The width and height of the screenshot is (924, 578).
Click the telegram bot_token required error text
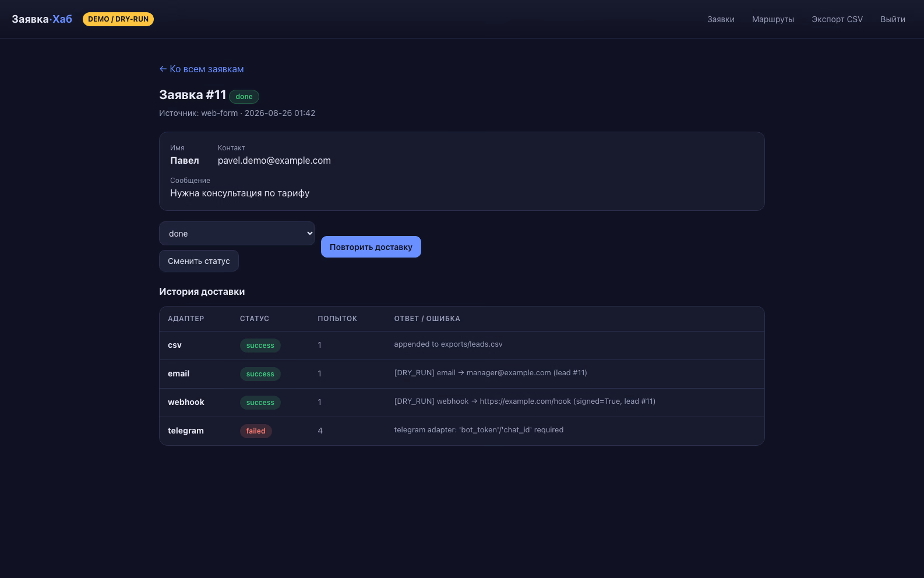[x=479, y=430]
